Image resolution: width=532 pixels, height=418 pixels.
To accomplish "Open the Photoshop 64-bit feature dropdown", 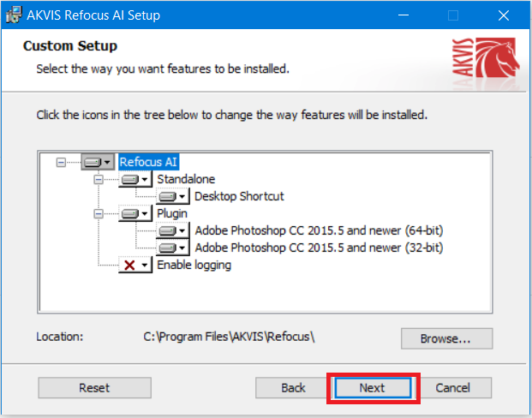I will [172, 230].
